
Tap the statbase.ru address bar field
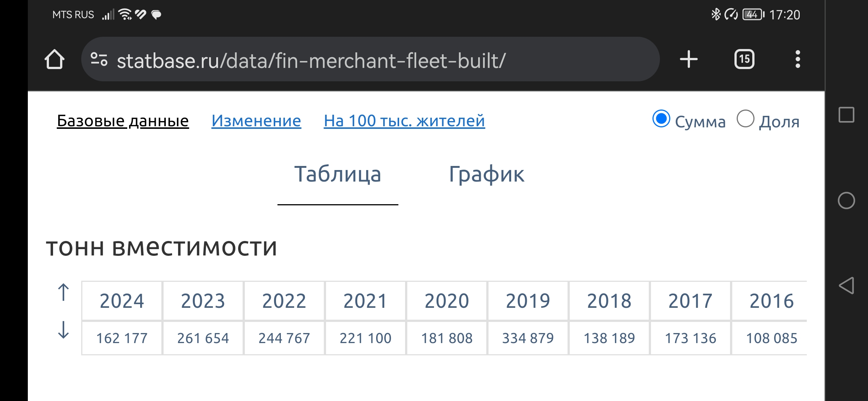click(334, 60)
